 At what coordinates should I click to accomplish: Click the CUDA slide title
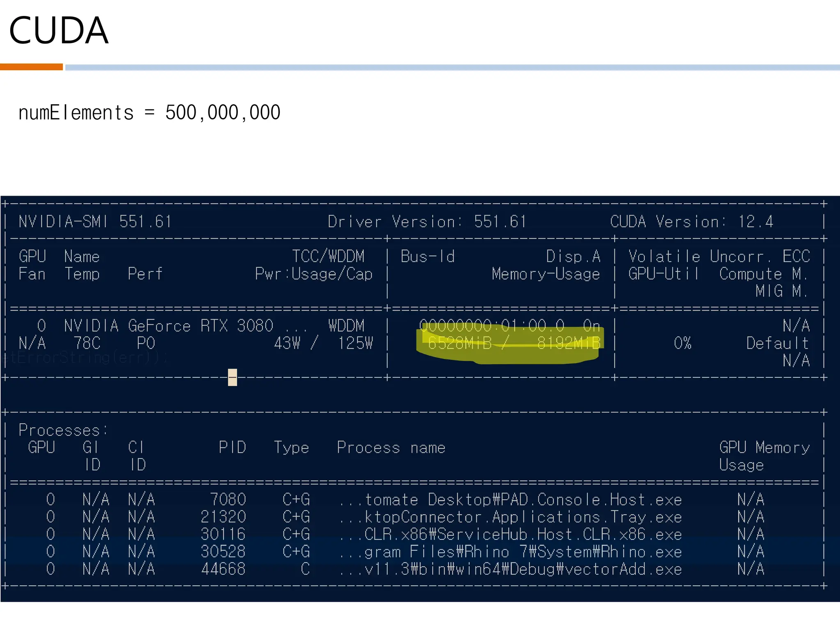[59, 31]
